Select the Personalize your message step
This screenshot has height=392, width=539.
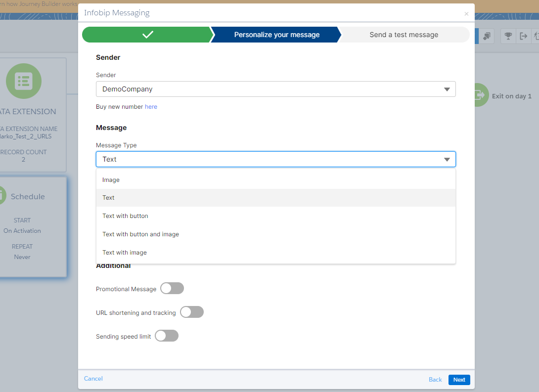pos(276,35)
